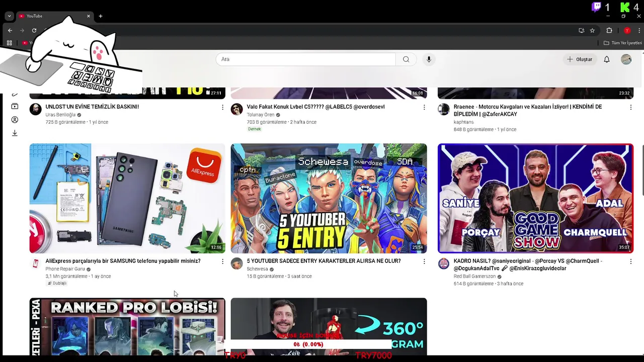Image resolution: width=644 pixels, height=362 pixels.
Task: Open options for KADRO NASIL video
Action: click(x=630, y=261)
